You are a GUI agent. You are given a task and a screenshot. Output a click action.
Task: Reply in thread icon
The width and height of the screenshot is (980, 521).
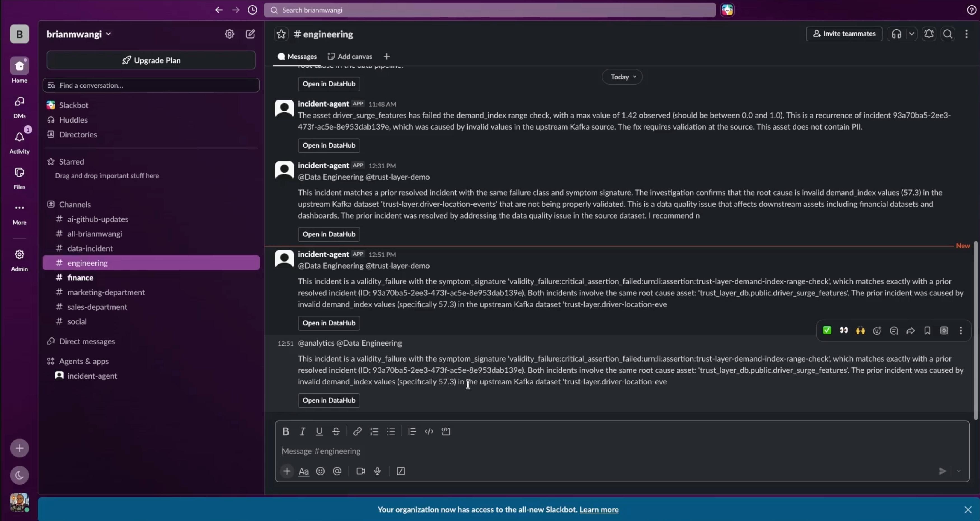point(894,330)
